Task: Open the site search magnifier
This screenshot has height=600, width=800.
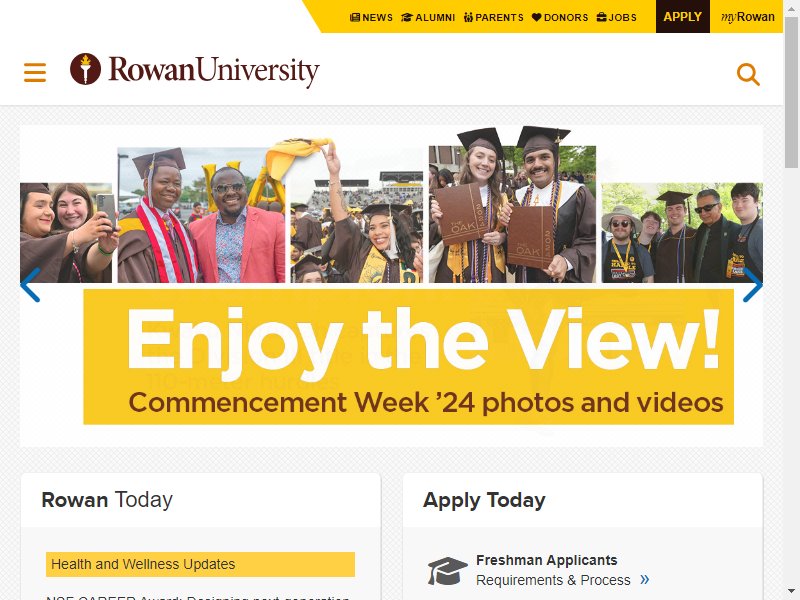Action: tap(748, 74)
